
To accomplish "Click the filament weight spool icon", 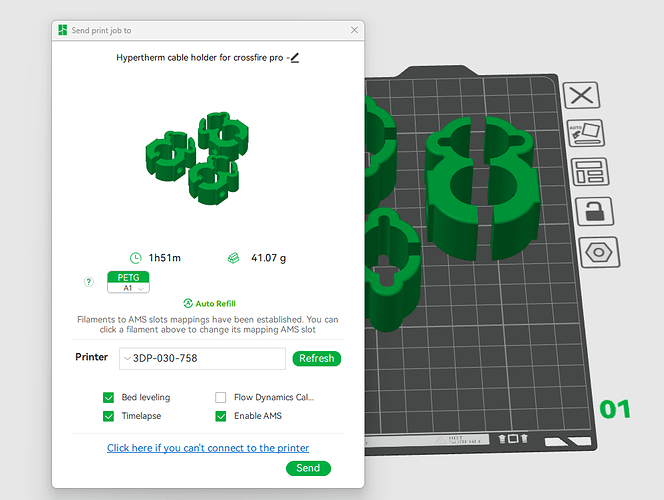I will click(233, 258).
